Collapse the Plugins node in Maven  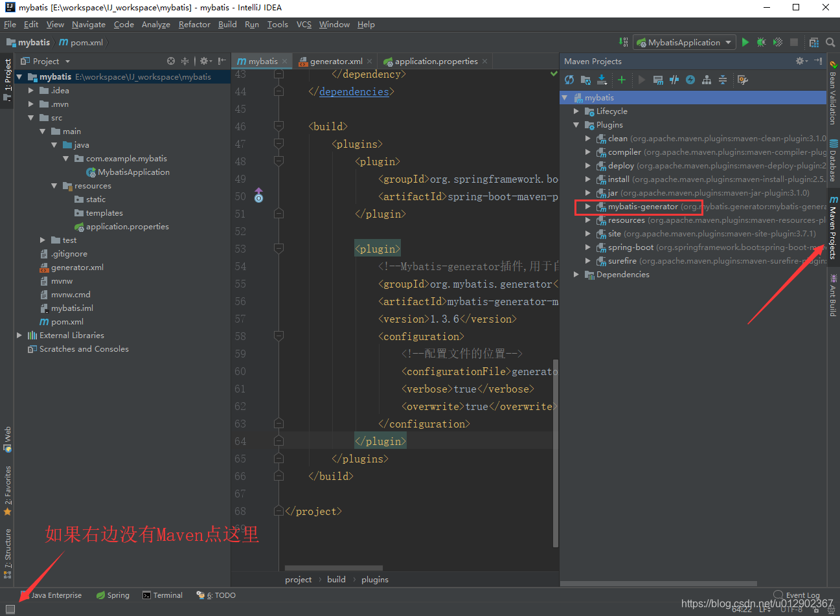point(576,125)
